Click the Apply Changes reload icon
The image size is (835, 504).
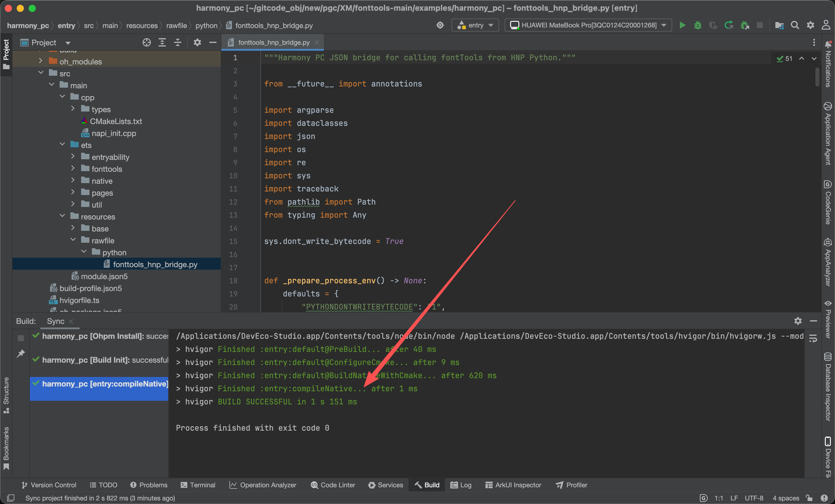[729, 25]
